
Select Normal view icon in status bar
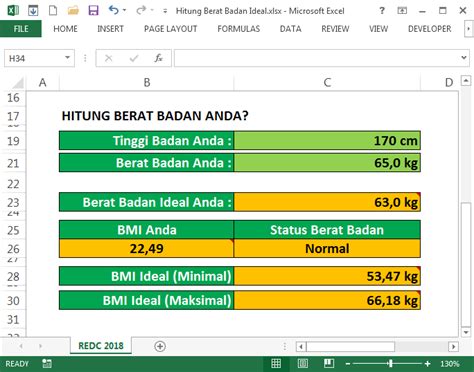[276, 363]
